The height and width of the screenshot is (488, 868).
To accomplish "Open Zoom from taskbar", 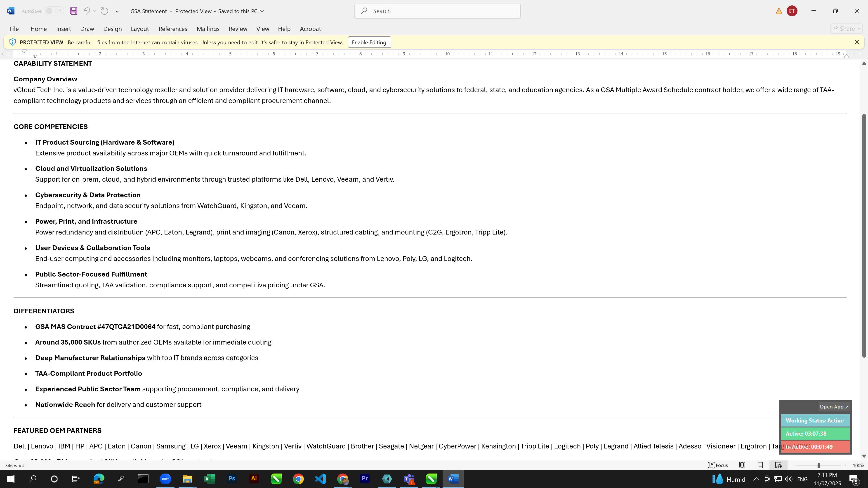I will [165, 479].
